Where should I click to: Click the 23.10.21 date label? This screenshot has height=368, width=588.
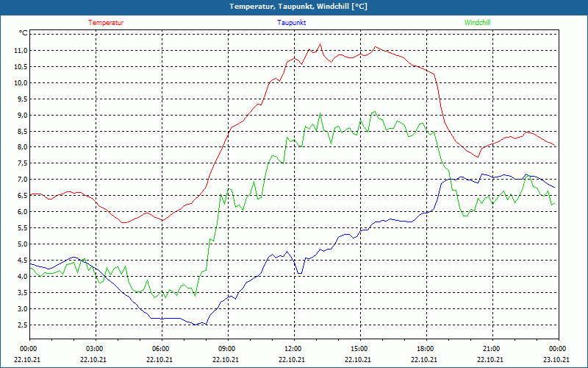click(556, 359)
